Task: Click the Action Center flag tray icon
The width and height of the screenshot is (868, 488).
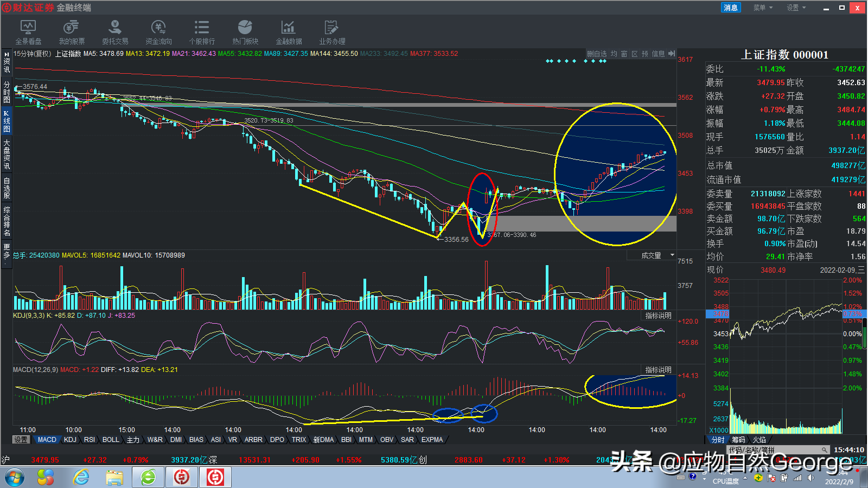Action: pyautogui.click(x=771, y=478)
